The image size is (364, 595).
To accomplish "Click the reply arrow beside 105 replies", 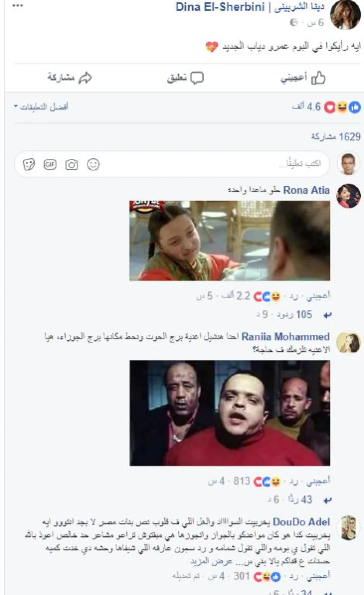I will 327,316.
